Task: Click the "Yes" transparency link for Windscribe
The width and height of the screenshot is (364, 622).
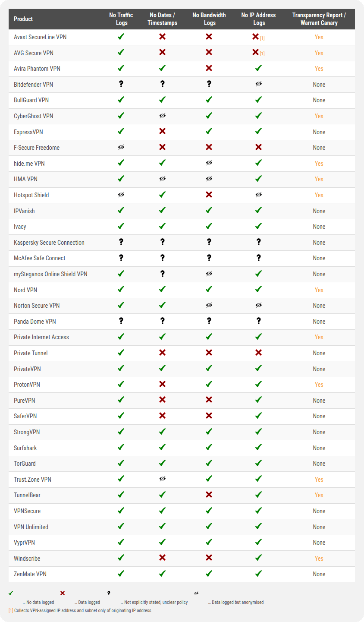Action: pos(319,559)
